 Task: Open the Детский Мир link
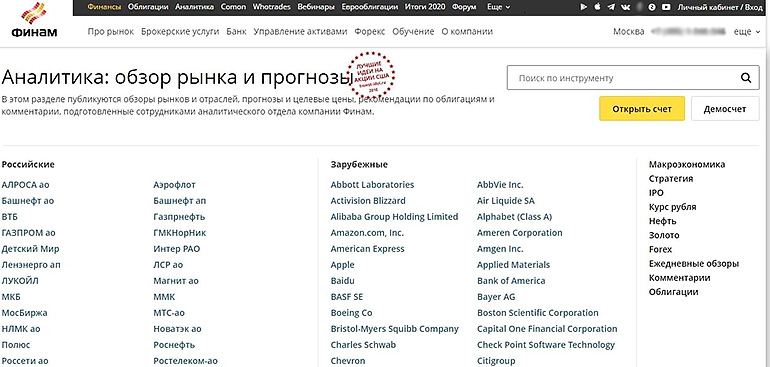click(30, 249)
